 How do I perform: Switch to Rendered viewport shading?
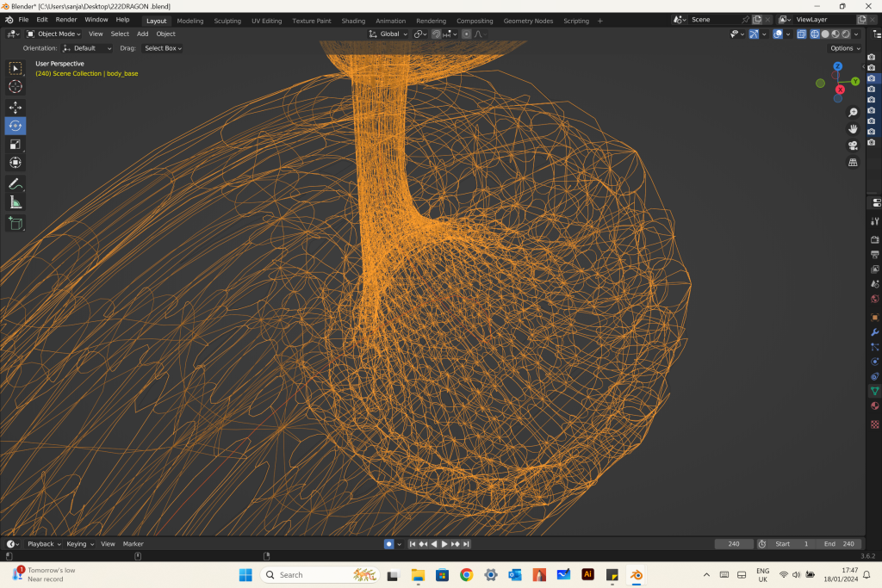pos(847,34)
